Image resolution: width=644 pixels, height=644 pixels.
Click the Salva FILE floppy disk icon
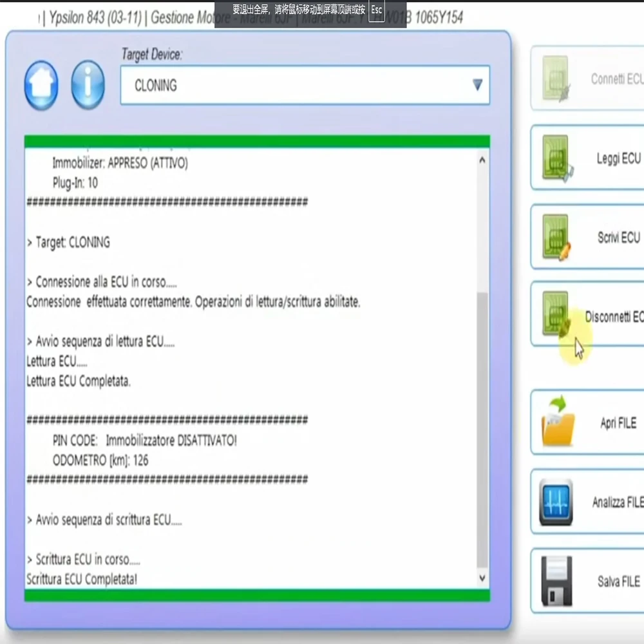[x=556, y=581]
